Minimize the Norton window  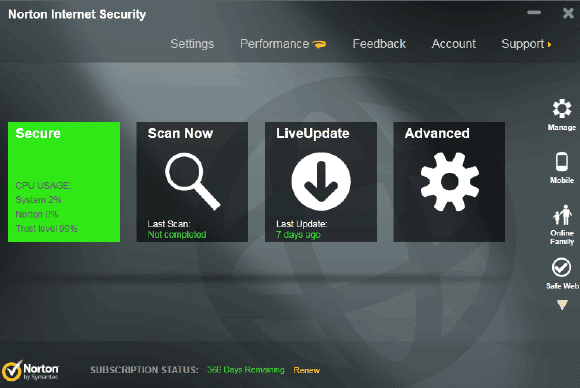pyautogui.click(x=534, y=13)
